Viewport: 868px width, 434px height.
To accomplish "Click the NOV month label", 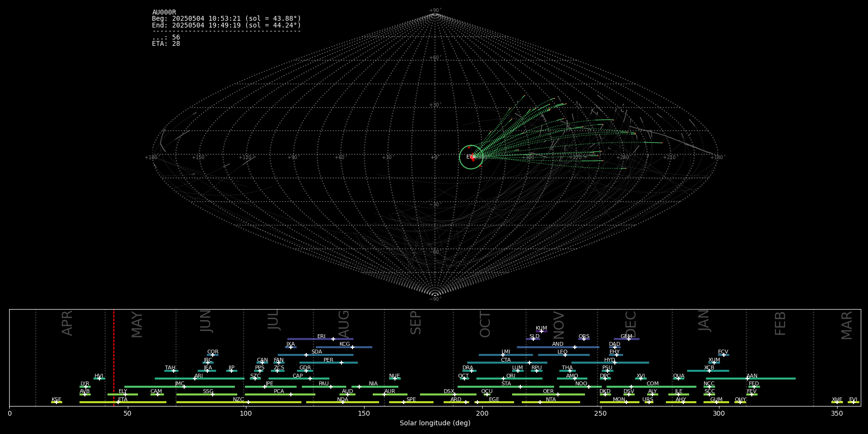I will tap(558, 325).
